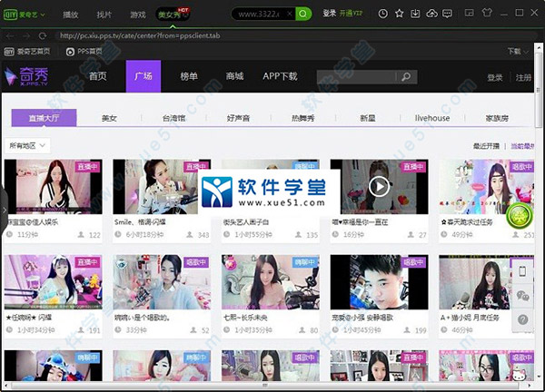Click the green floating badge on right
The image size is (545, 392).
tap(520, 215)
